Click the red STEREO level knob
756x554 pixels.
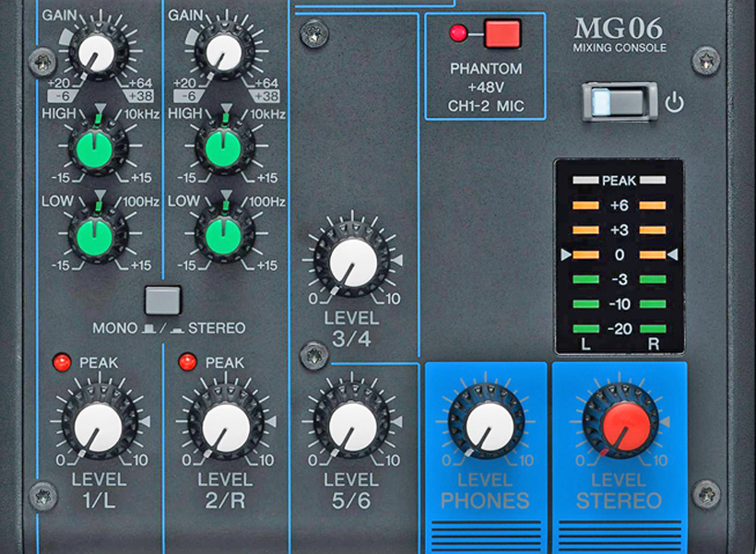tap(621, 424)
